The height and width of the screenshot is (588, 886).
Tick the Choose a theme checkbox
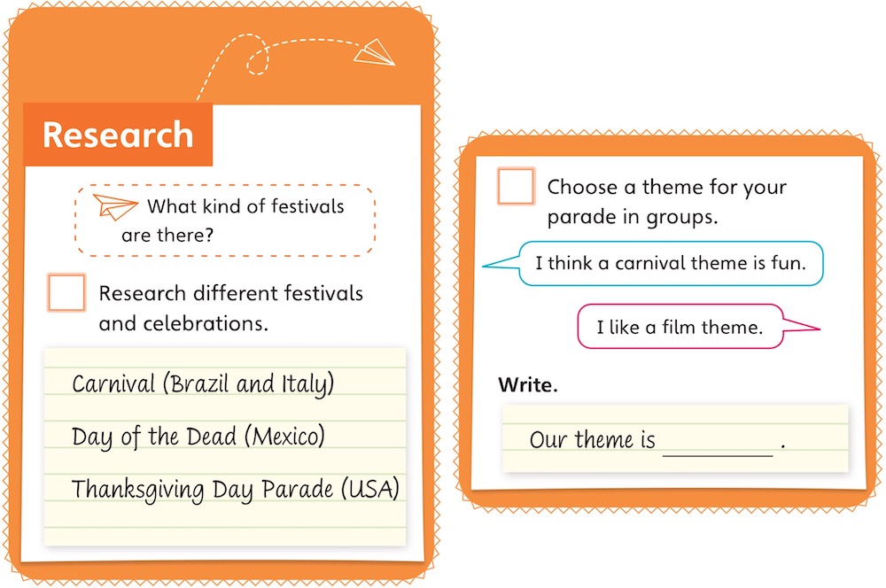click(516, 186)
